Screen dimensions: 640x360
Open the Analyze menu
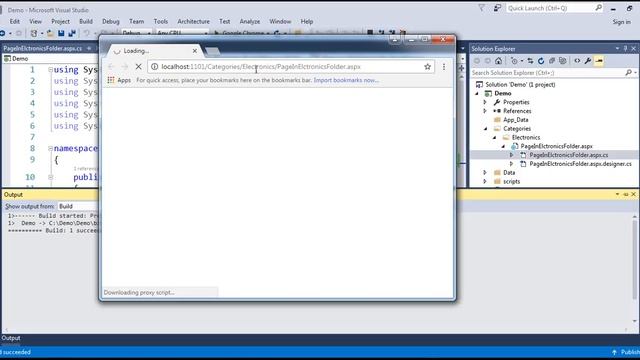click(250, 21)
